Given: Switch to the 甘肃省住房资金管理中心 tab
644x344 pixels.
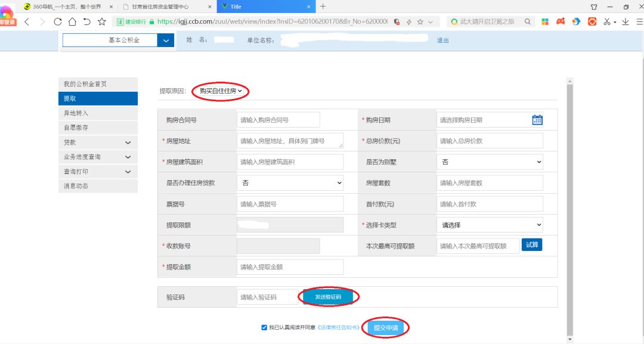Looking at the screenshot, I should 164,7.
